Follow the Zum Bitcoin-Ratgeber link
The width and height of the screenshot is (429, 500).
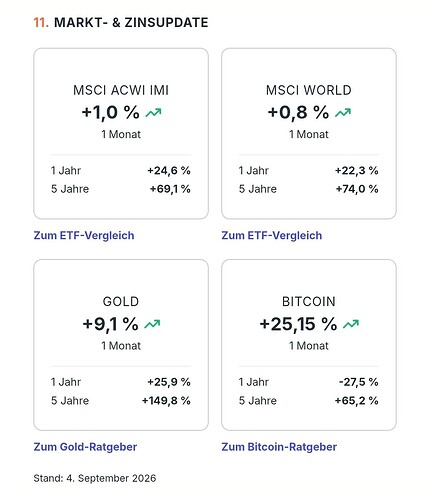[279, 447]
